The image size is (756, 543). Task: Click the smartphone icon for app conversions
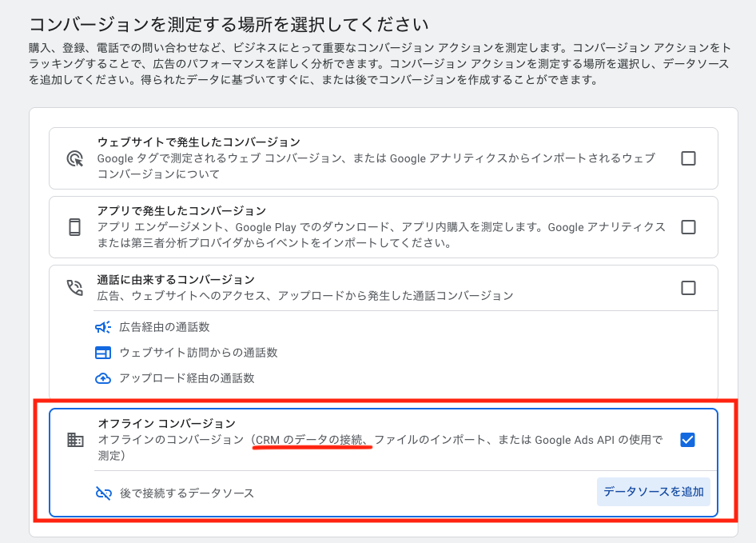pyautogui.click(x=75, y=227)
